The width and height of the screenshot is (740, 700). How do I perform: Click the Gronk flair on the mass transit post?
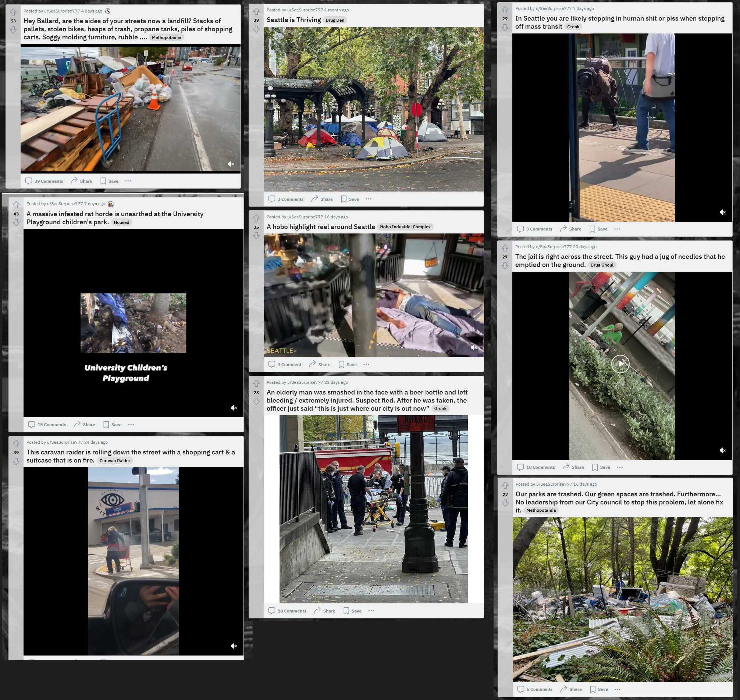[573, 27]
